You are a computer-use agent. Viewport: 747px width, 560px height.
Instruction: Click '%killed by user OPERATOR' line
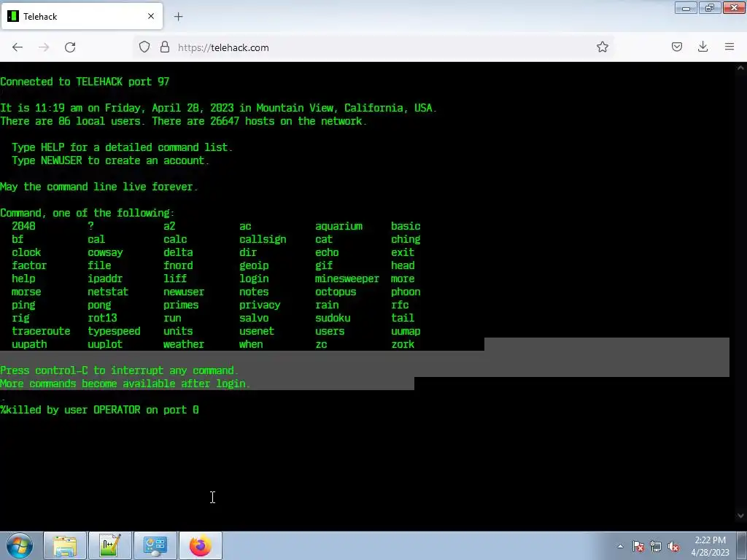tap(99, 410)
